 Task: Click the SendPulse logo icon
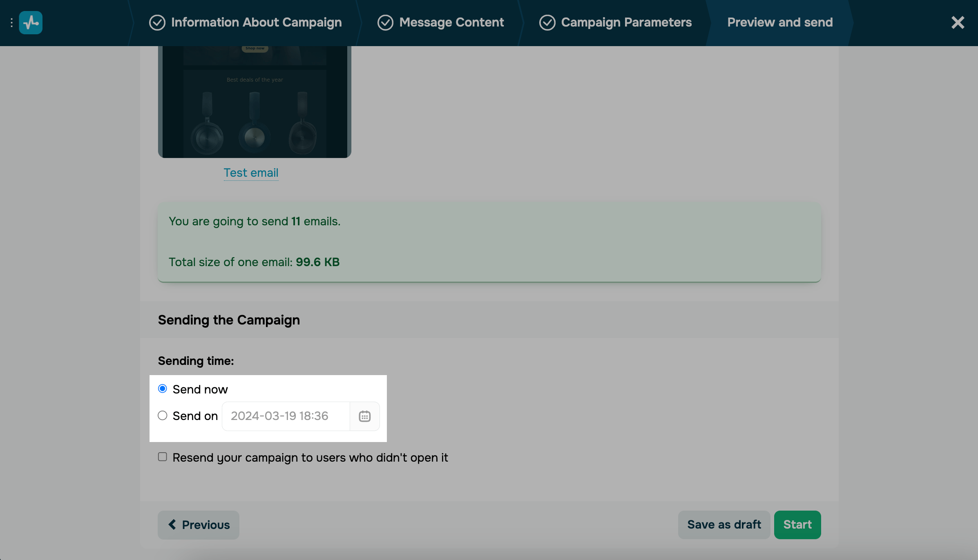coord(31,22)
